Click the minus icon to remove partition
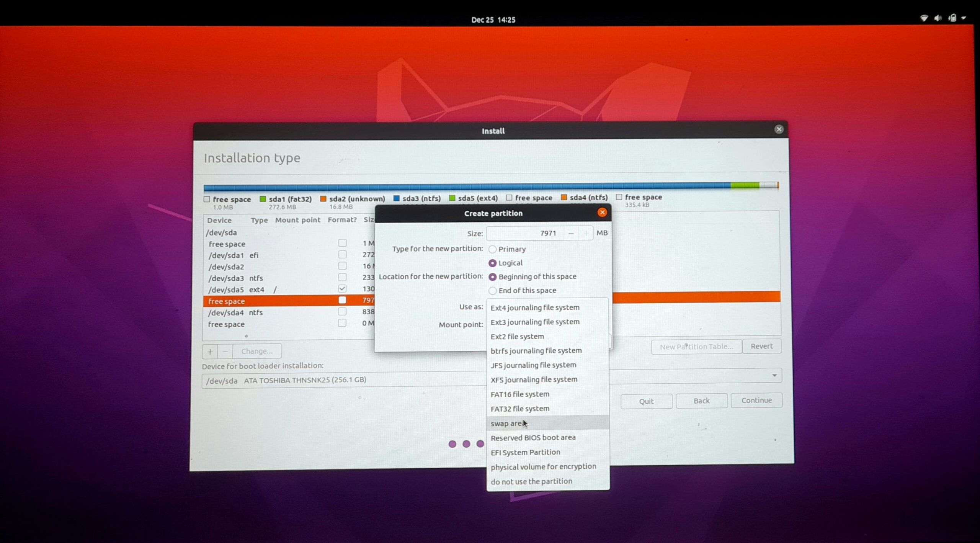Viewport: 980px width, 543px height. tap(225, 351)
